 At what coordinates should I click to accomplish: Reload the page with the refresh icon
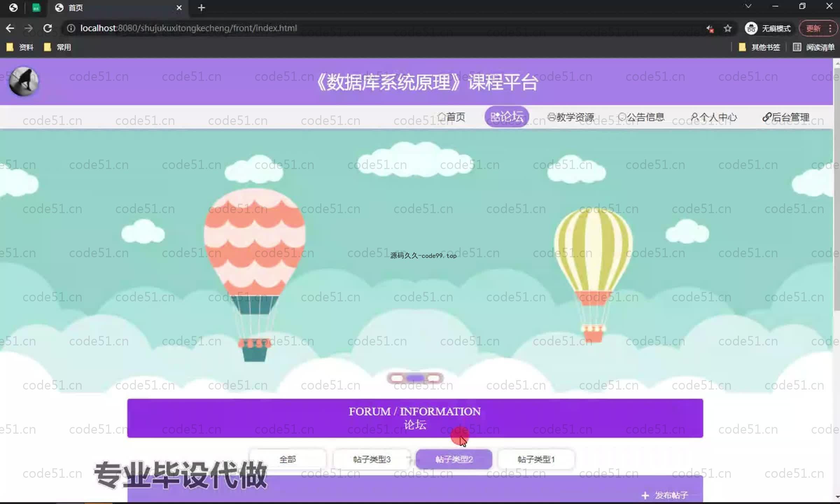click(x=48, y=28)
